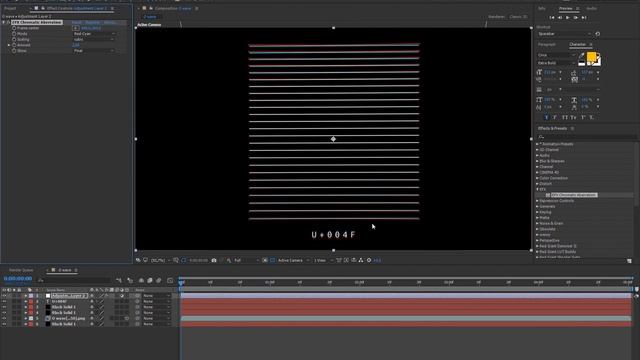Switch to the Info panel tab
The image size is (640, 360).
click(x=542, y=9)
